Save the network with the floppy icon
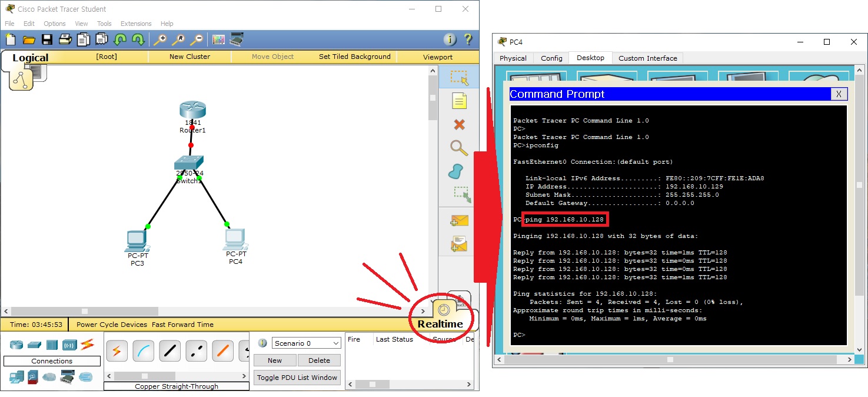Screen dimensions: 868x397 pyautogui.click(x=47, y=39)
